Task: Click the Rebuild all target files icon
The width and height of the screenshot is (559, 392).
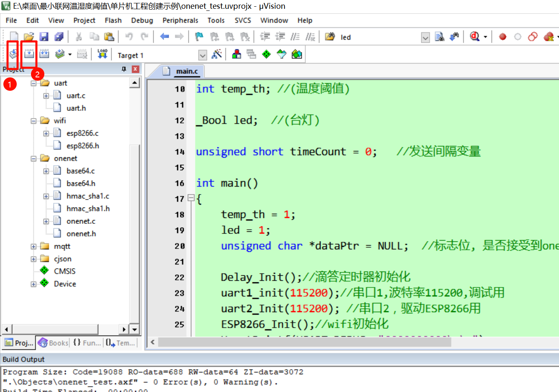Action: click(44, 54)
